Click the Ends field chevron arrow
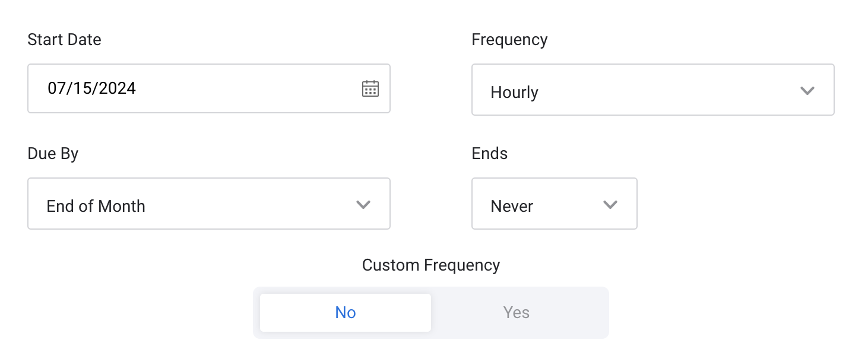The height and width of the screenshot is (362, 868). (x=610, y=205)
